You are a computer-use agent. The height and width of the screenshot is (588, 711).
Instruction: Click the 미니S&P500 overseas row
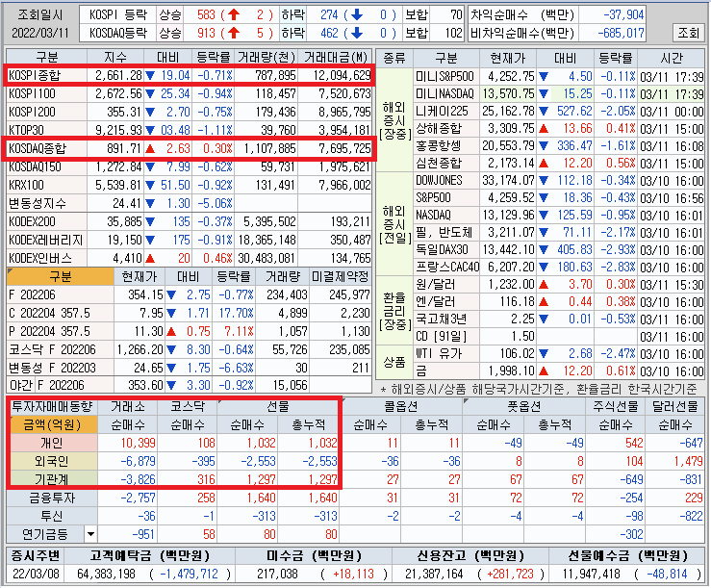560,77
